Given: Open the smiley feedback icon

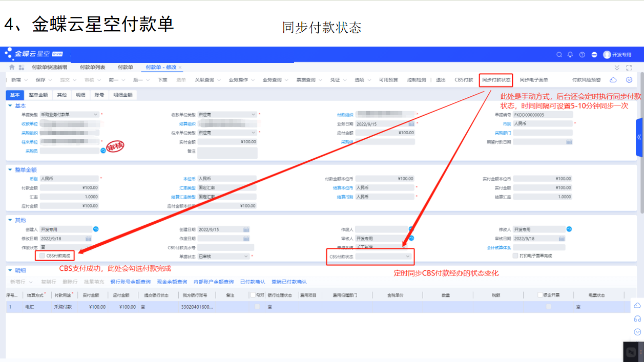Looking at the screenshot, I should tap(637, 332).
